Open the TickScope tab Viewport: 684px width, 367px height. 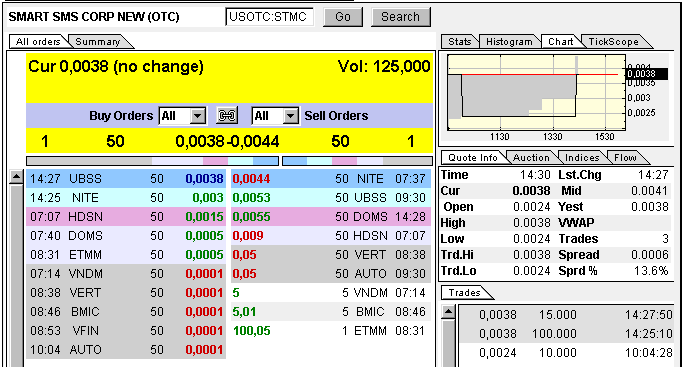coord(613,41)
